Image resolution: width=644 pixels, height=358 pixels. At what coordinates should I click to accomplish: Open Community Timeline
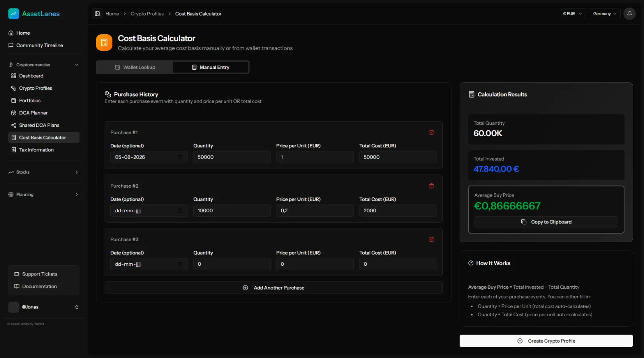point(43,46)
